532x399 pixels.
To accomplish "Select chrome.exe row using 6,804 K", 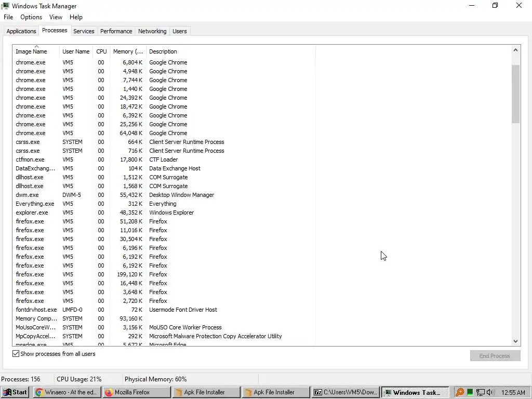I will click(164, 62).
